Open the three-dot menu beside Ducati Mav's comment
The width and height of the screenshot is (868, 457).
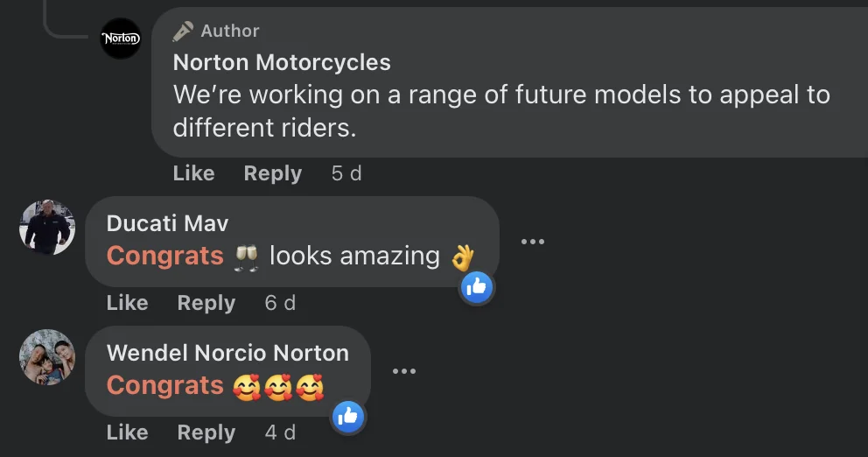[x=533, y=242]
